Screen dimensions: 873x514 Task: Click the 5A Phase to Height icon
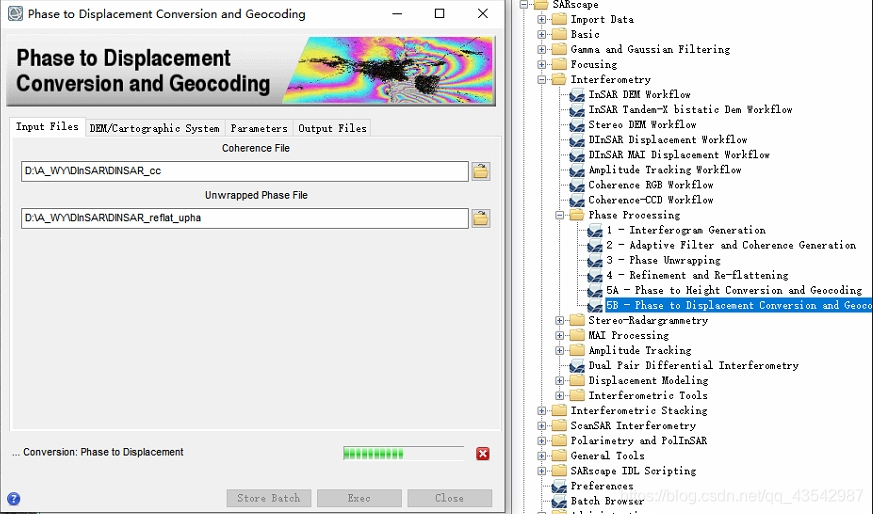coord(595,291)
